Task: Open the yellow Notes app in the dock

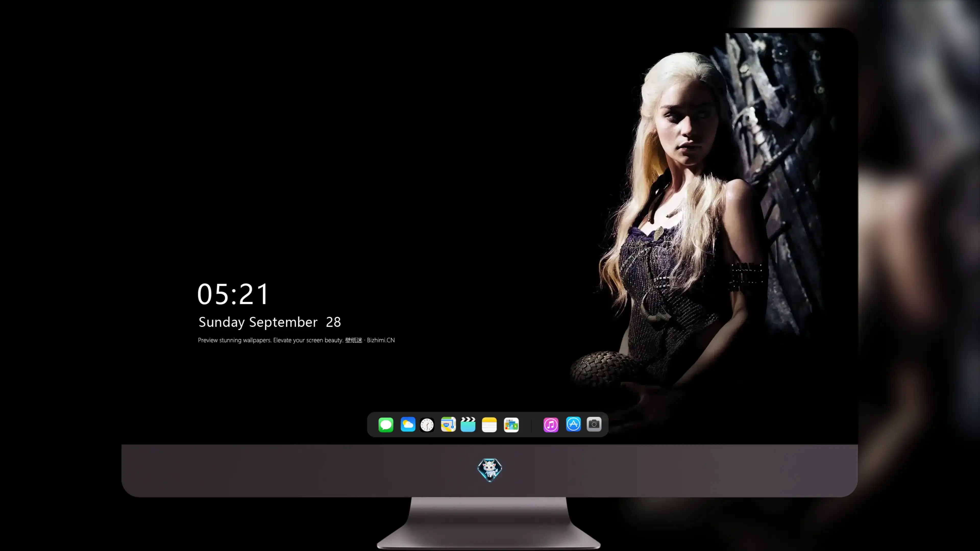Action: click(489, 424)
